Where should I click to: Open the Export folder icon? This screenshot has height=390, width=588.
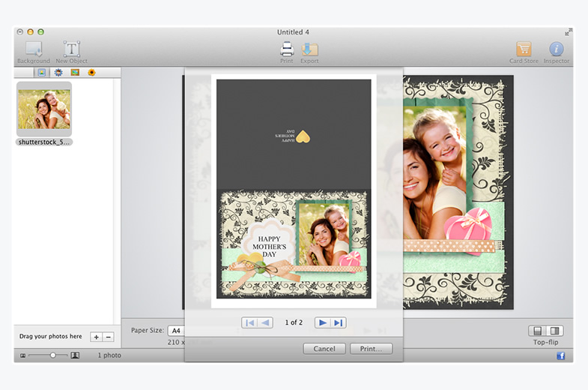[x=309, y=49]
